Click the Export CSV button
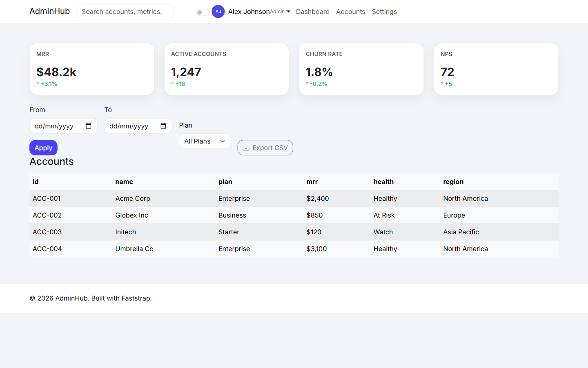 coord(265,148)
